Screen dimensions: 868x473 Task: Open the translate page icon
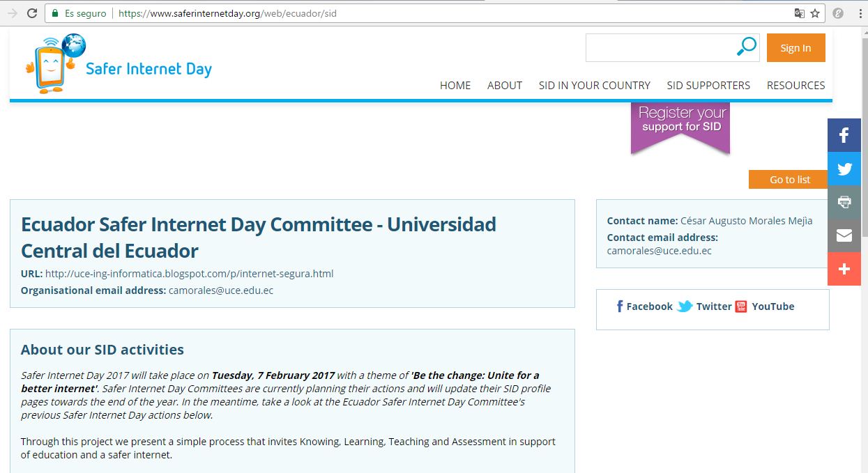tap(799, 13)
